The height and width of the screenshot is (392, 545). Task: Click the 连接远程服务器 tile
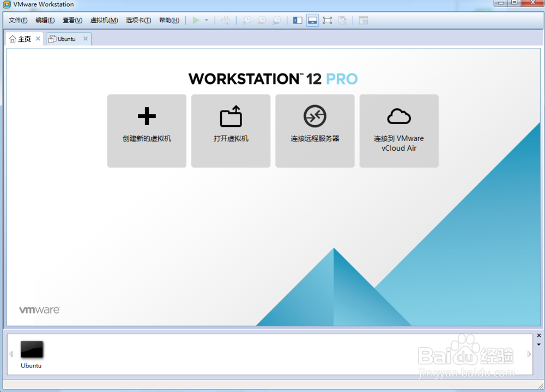pos(314,131)
